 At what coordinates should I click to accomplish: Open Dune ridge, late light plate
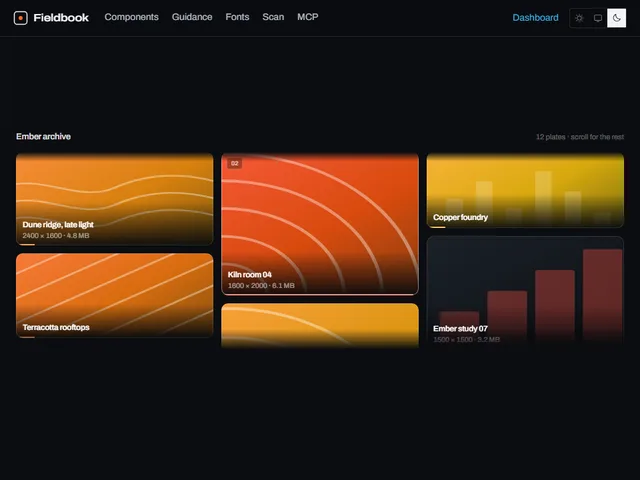[115, 199]
